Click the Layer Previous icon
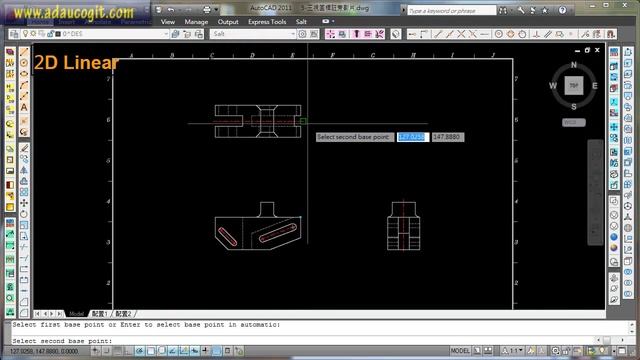The width and height of the screenshot is (640, 360). [187, 34]
